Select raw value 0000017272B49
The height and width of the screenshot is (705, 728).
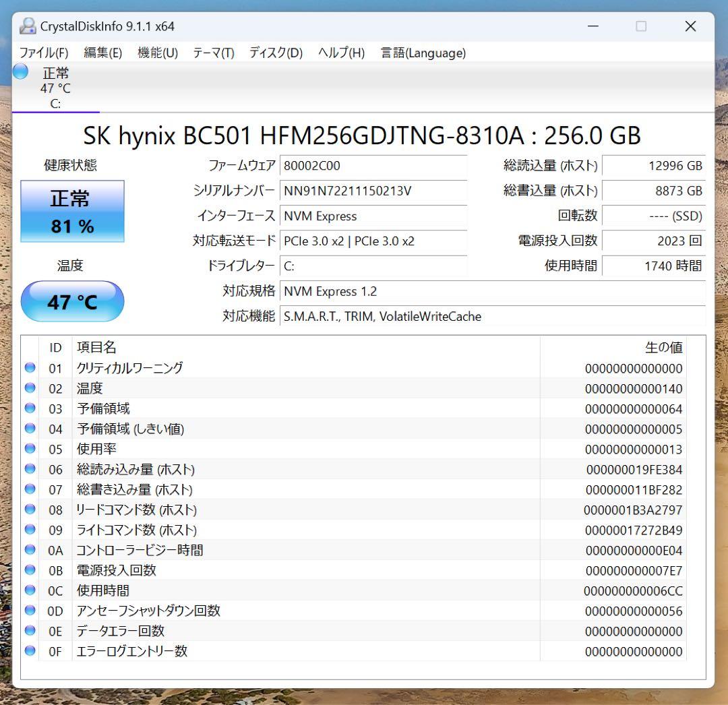click(633, 530)
